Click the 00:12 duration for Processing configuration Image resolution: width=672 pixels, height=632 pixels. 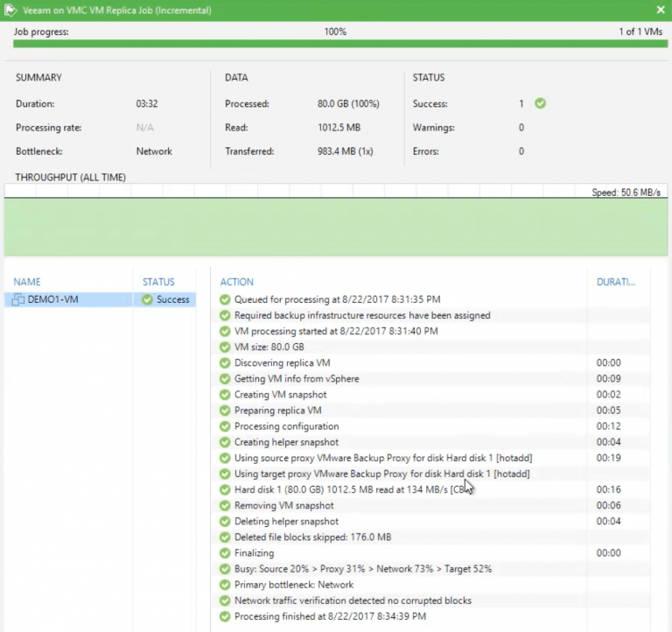pos(609,426)
